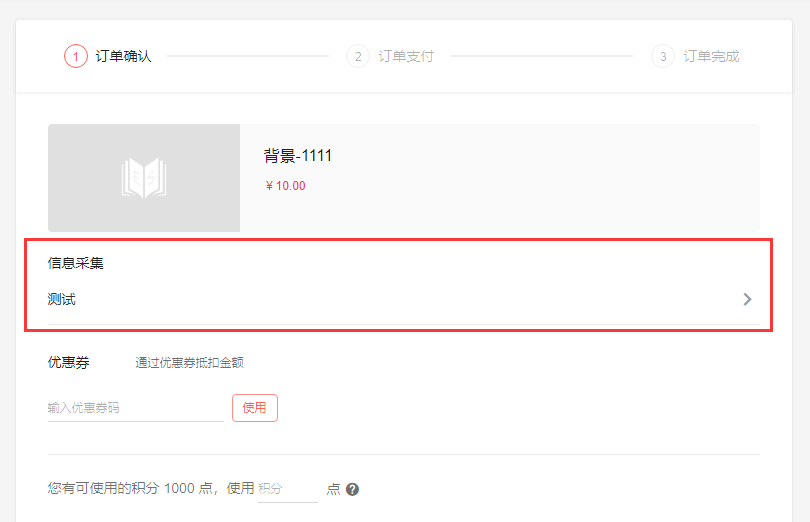Screen dimensions: 810x522
Task: Click the book placeholder icon
Action: point(144,178)
